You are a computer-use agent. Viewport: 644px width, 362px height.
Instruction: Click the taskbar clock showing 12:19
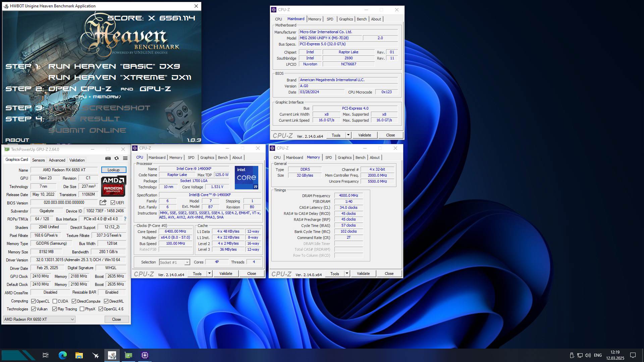[x=615, y=355]
